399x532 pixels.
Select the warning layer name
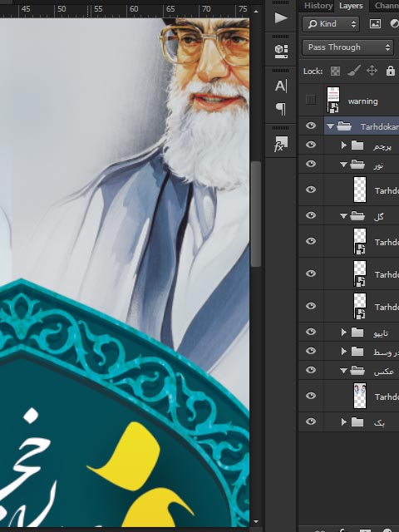362,101
